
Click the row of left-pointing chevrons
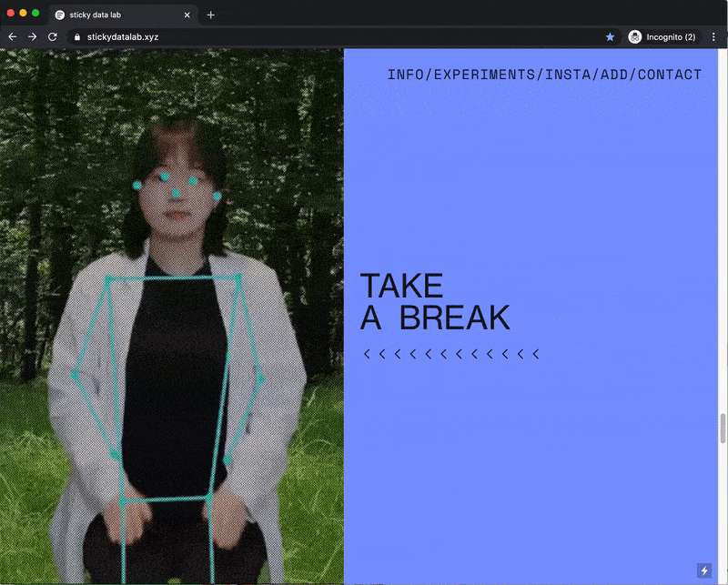point(451,354)
